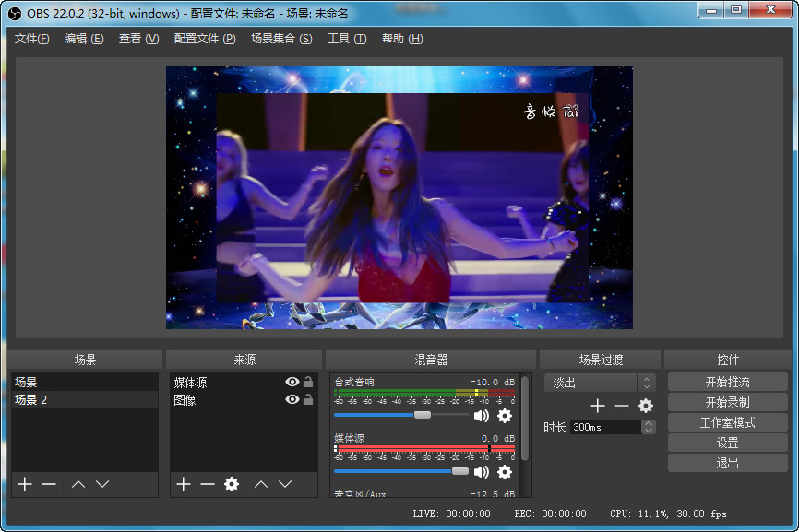Click the -10.0 dB level value

[493, 382]
